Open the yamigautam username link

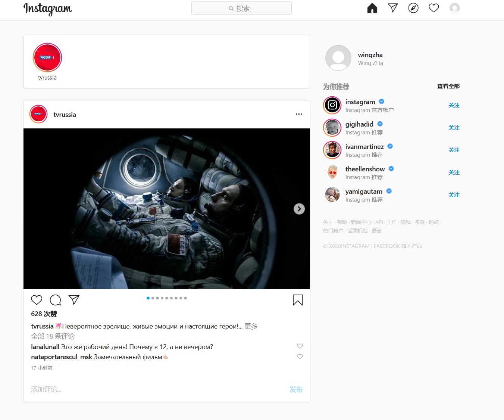[364, 192]
